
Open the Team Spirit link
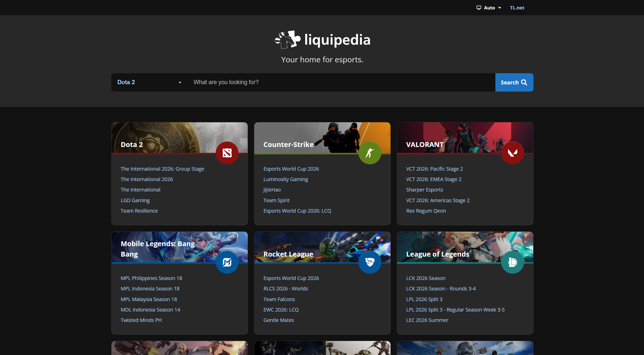click(276, 200)
